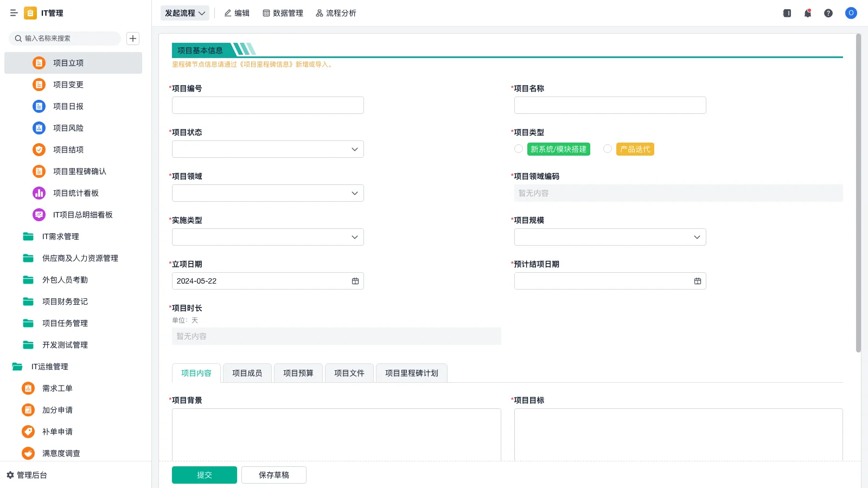
Task: Click the 项目编号 input field
Action: [x=268, y=105]
